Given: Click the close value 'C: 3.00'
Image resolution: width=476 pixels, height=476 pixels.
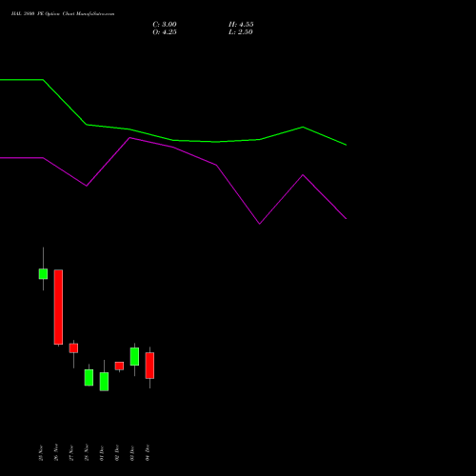Looking at the screenshot, I should coord(165,25).
